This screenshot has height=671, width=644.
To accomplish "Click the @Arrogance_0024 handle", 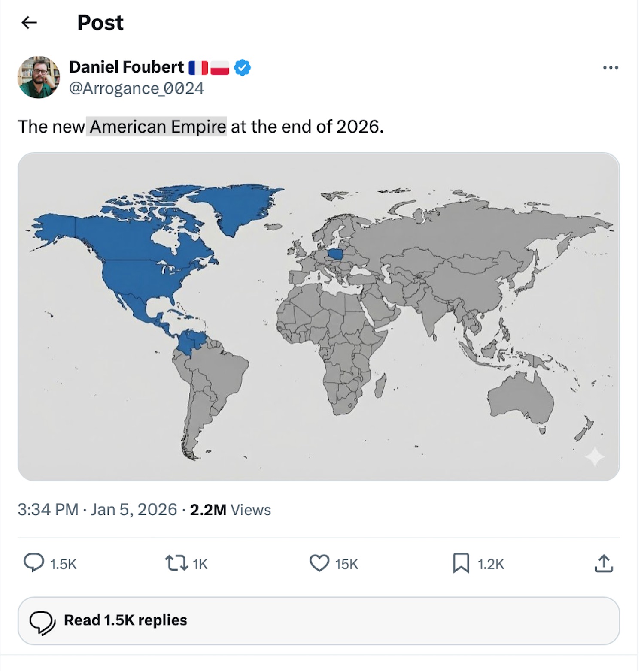I will tap(137, 88).
